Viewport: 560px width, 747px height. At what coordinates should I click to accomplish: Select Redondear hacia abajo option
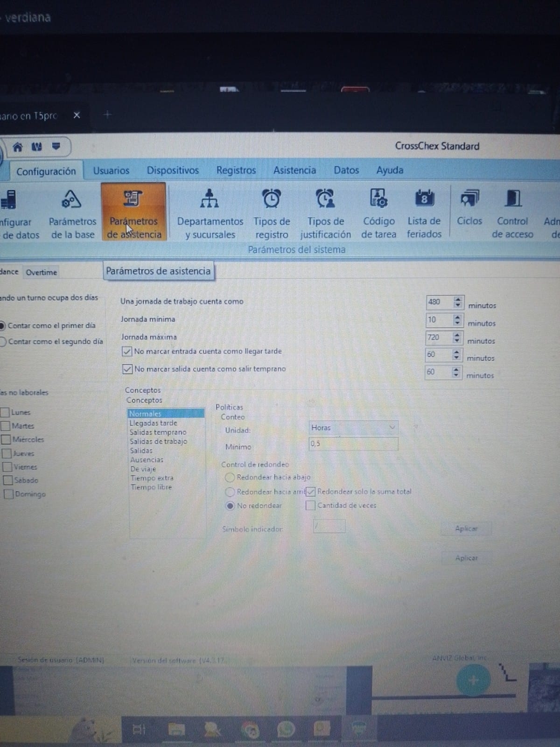tap(230, 477)
